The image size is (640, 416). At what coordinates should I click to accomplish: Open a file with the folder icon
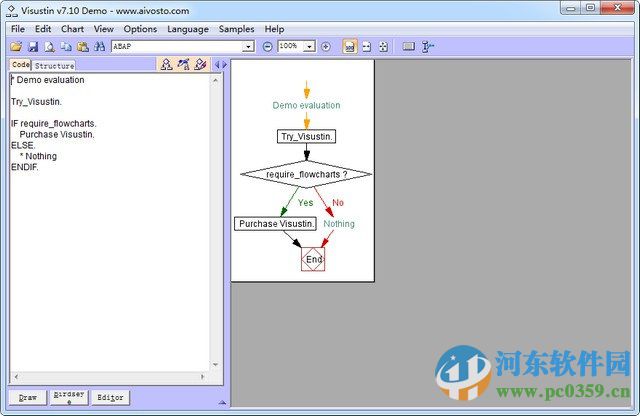(16, 47)
